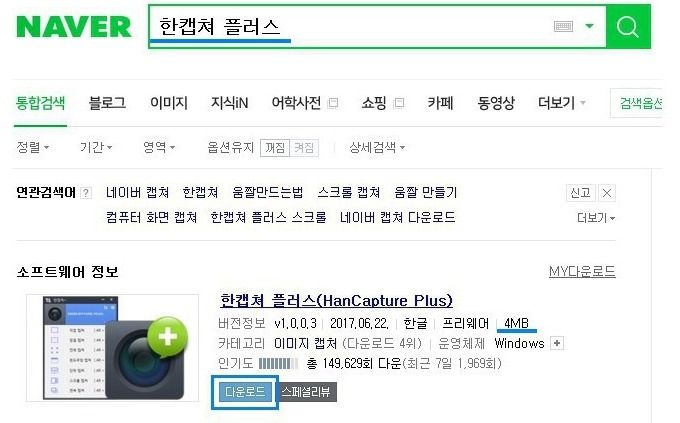Set 옵션유지 to 꺼짐
Screen dimensions: 680x423
[275, 148]
